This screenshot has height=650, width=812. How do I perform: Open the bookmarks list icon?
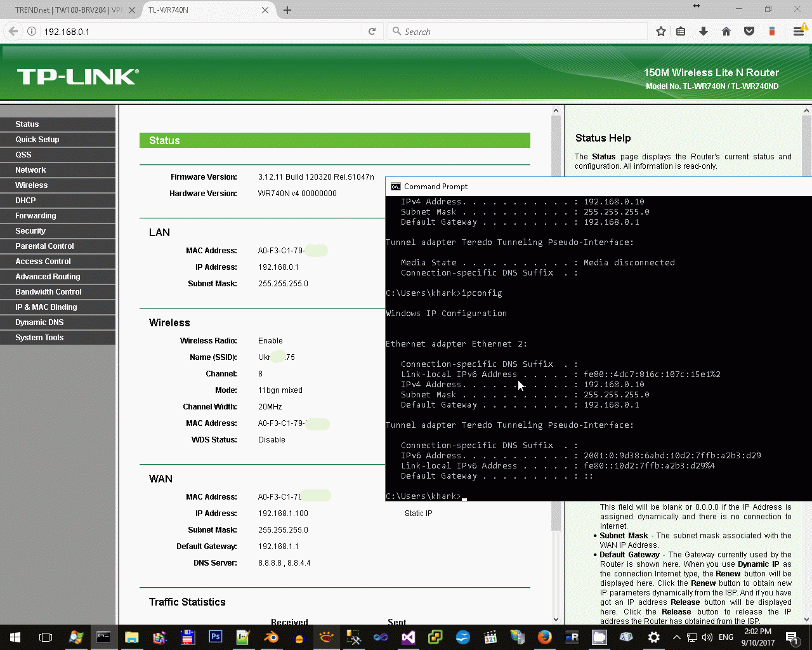coord(681,31)
